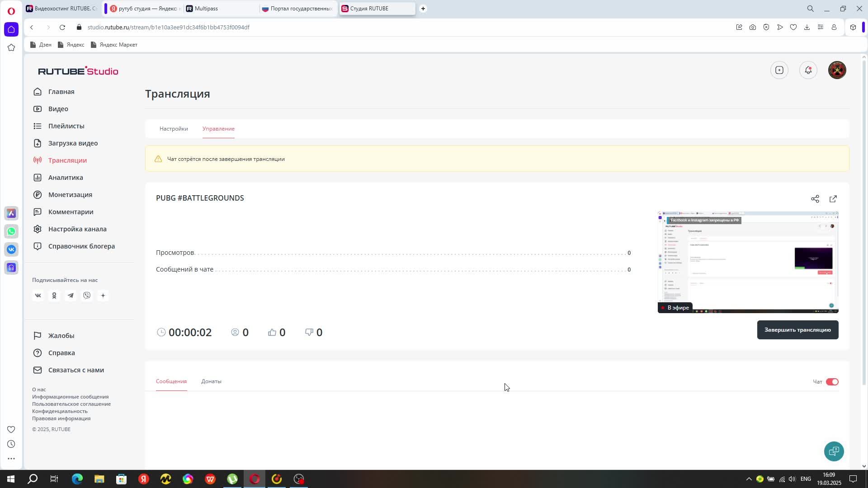Open Opera sidebar bookmarks star icon
The width and height of the screenshot is (868, 488).
coord(11,47)
